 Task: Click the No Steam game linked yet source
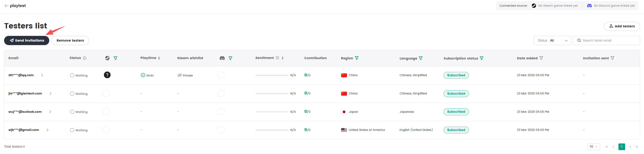point(555,6)
